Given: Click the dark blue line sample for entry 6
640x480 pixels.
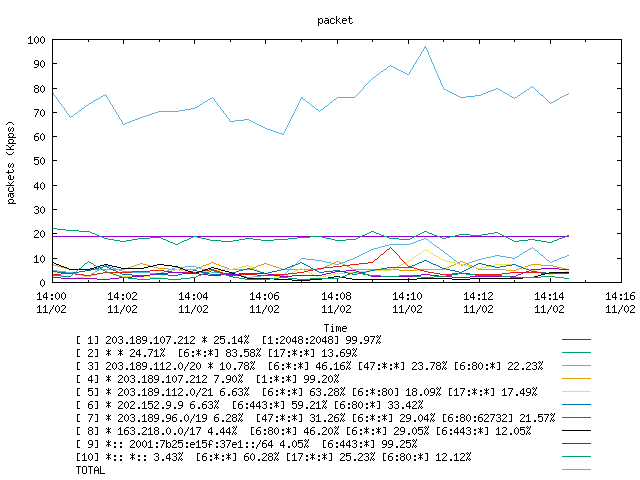Looking at the screenshot, I should [576, 405].
